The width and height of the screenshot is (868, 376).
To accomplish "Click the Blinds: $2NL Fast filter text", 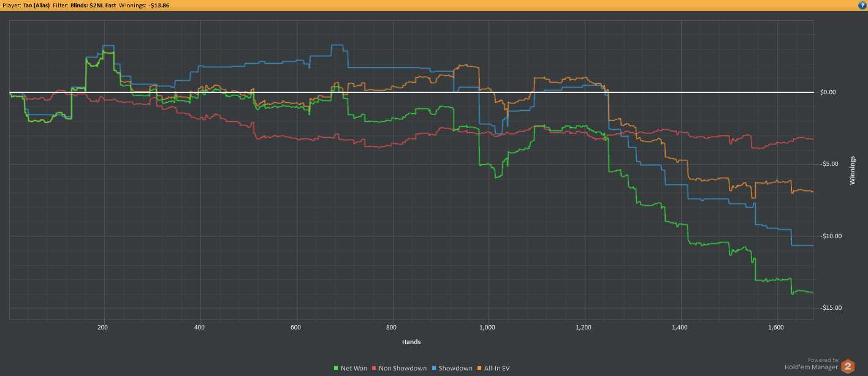I will coord(93,4).
